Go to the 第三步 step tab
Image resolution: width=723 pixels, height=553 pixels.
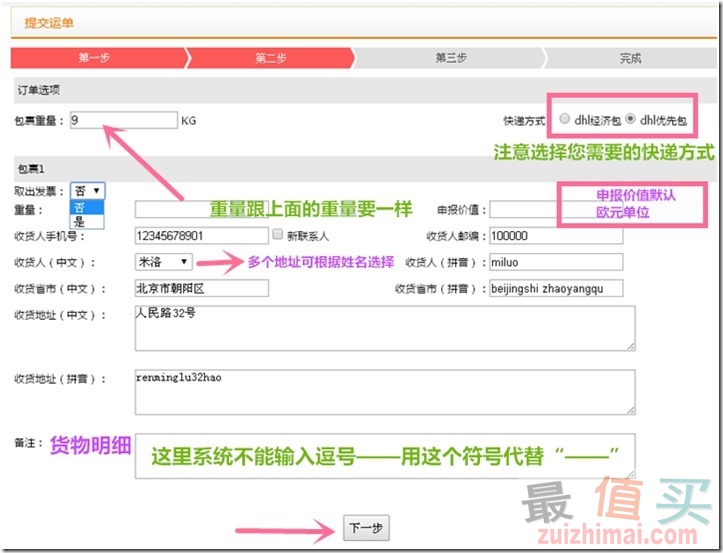coord(450,58)
